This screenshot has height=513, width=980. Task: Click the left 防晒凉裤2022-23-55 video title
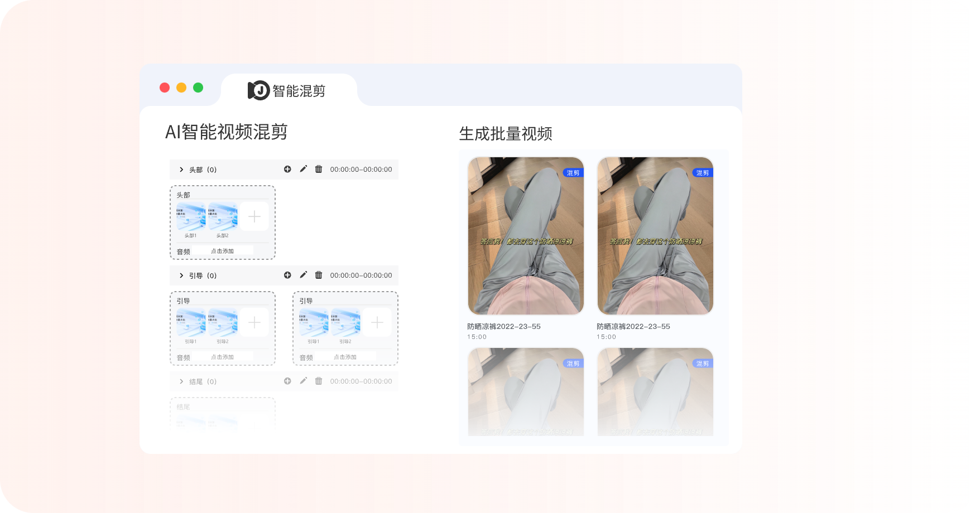point(504,327)
